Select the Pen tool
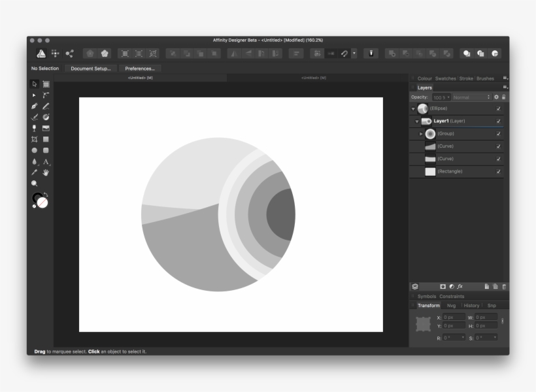 click(x=33, y=105)
